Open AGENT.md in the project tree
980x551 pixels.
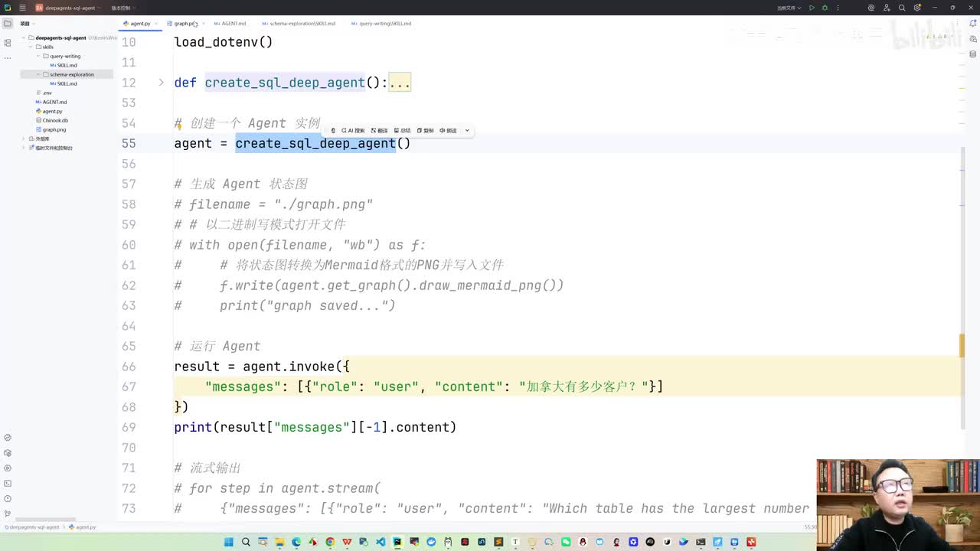51,102
